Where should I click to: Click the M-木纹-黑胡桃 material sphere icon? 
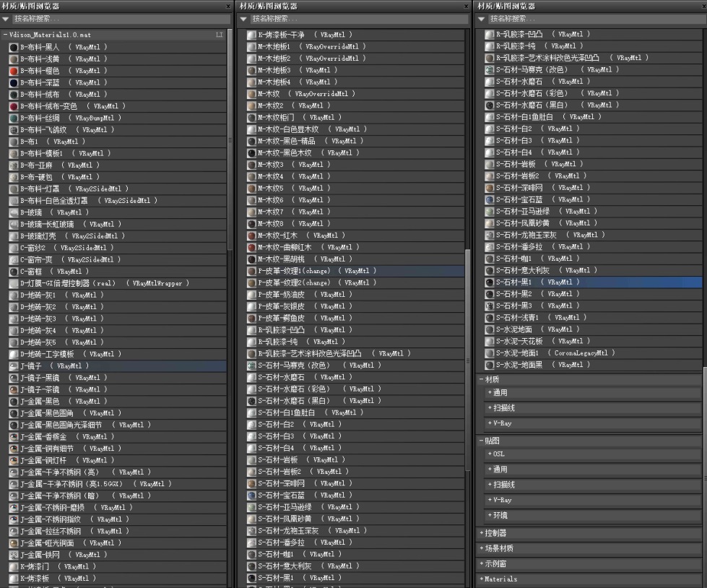point(251,259)
